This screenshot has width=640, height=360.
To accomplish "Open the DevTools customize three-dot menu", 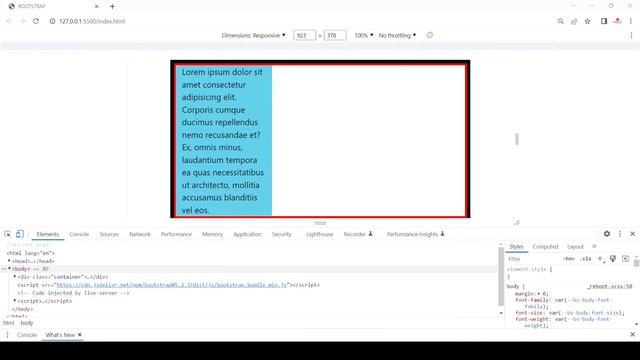I will click(x=620, y=234).
